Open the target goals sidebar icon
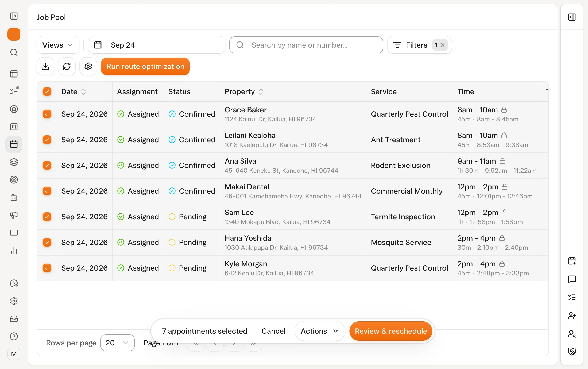Screen dimensions: 588x369 (14, 180)
